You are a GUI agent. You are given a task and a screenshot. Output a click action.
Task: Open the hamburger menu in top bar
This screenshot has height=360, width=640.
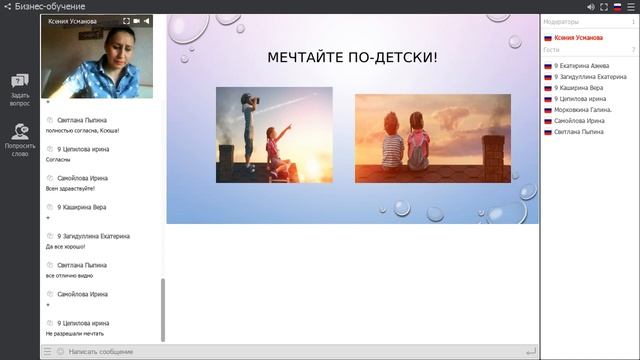pos(631,7)
